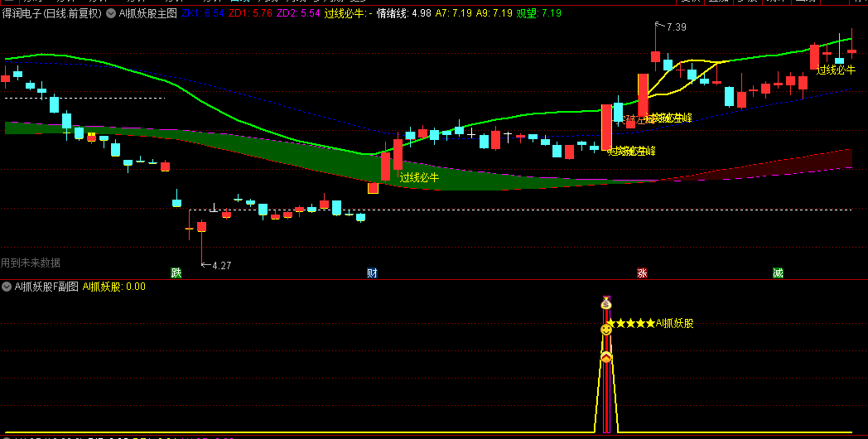The height and width of the screenshot is (439, 868).
Task: Open the 财 event marker
Action: coord(372,273)
